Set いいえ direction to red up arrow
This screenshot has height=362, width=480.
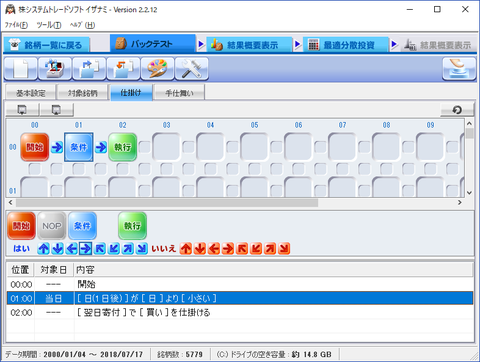(x=186, y=249)
